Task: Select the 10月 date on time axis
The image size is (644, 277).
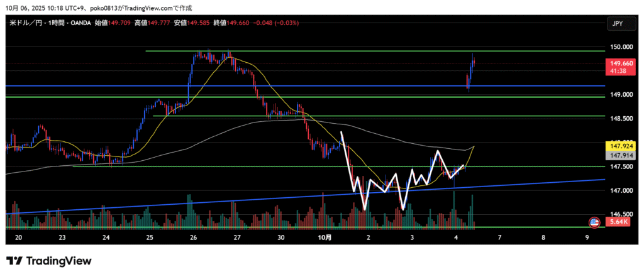Action: pyautogui.click(x=324, y=237)
